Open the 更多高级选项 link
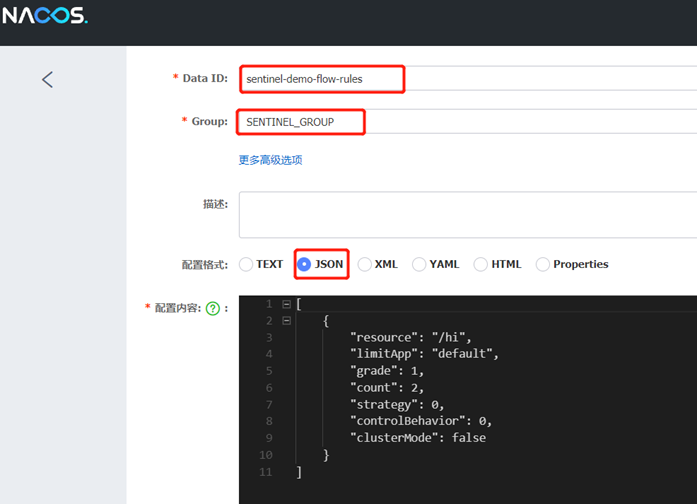Image resolution: width=697 pixels, height=504 pixels. click(x=270, y=160)
